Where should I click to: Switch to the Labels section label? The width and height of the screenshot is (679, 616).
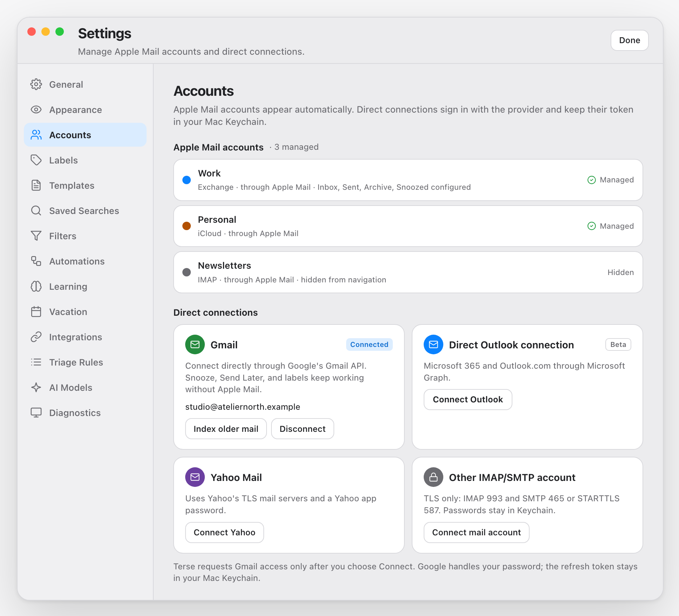pos(63,160)
